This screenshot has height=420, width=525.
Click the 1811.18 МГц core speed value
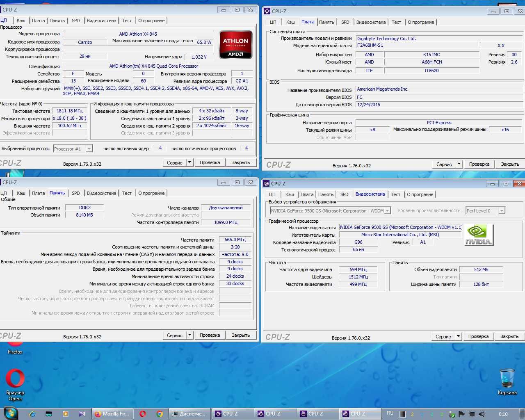[70, 111]
